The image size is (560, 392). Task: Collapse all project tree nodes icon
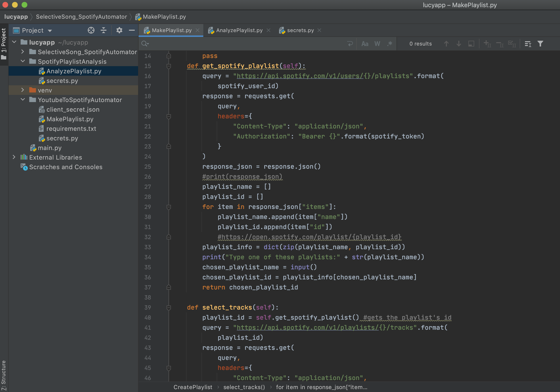(104, 30)
